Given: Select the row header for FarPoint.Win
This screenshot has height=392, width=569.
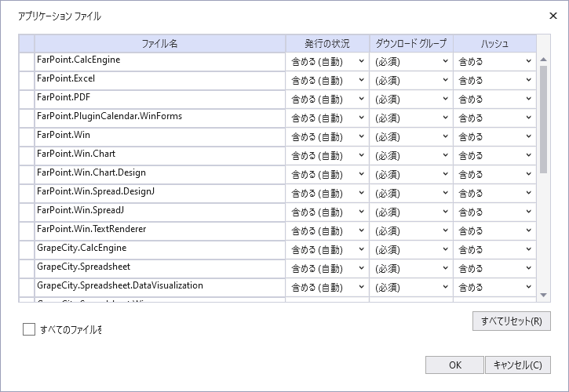Looking at the screenshot, I should pyautogui.click(x=27, y=136).
